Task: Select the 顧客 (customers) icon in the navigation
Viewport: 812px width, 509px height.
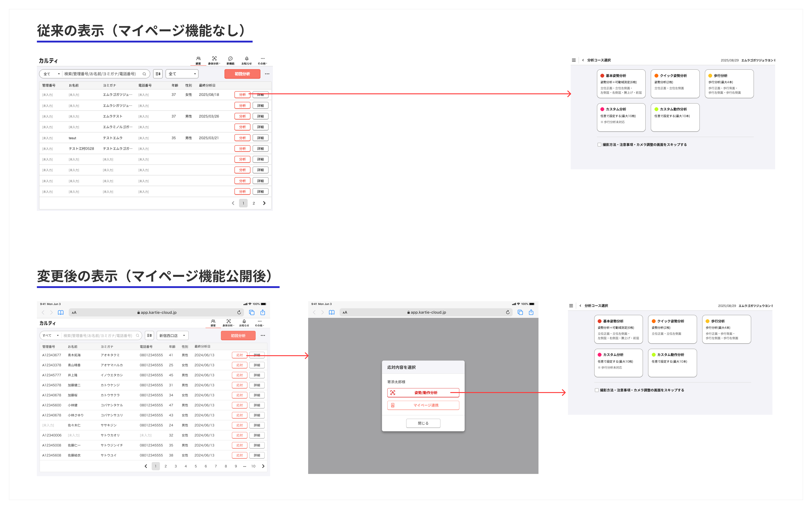Action: (198, 58)
